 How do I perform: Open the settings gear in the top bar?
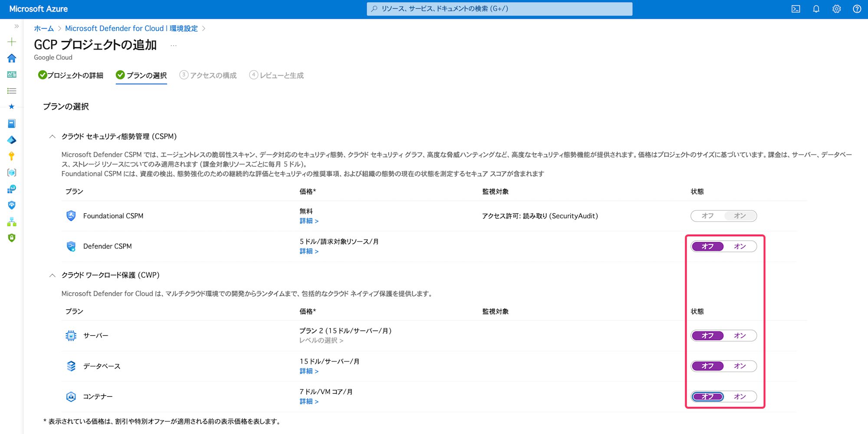pos(836,9)
